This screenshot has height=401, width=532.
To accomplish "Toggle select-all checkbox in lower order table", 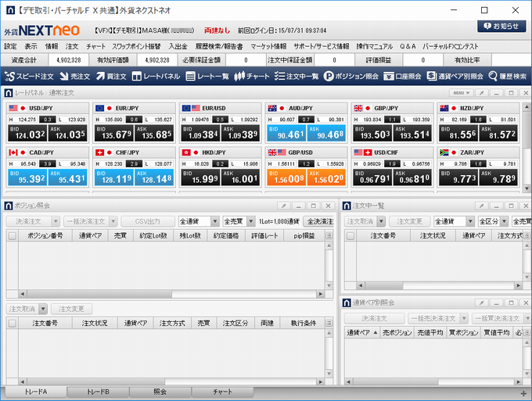I will pos(13,323).
